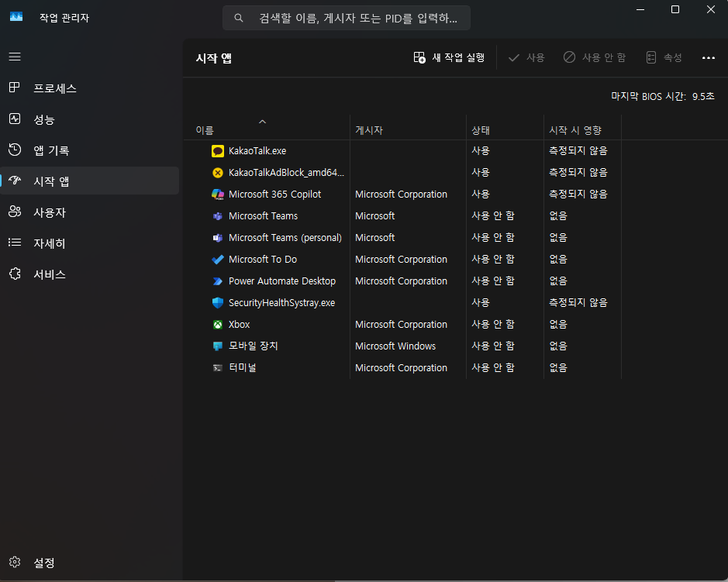Click 측정되지 않음 in SecurityHealthSystray row
The height and width of the screenshot is (582, 728).
pyautogui.click(x=578, y=302)
